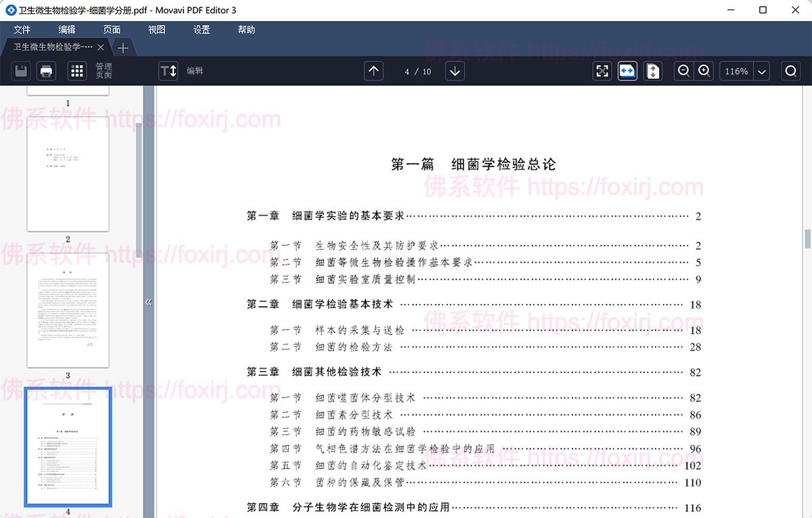This screenshot has width=812, height=518.
Task: Open the document search
Action: point(790,70)
